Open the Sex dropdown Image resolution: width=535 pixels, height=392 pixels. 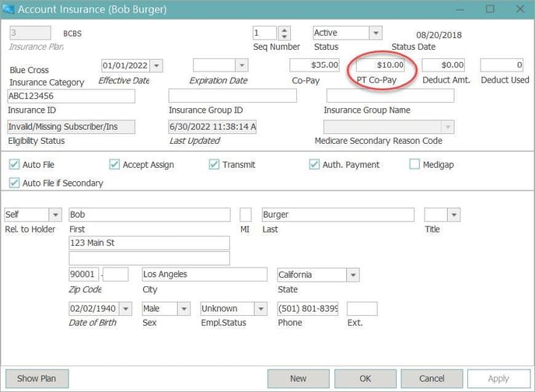(183, 309)
